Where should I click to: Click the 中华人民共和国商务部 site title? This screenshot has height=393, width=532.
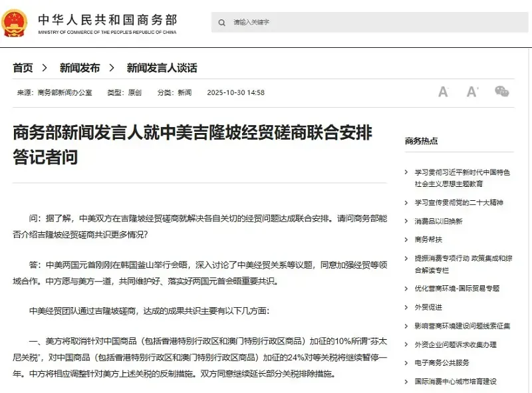click(x=107, y=19)
